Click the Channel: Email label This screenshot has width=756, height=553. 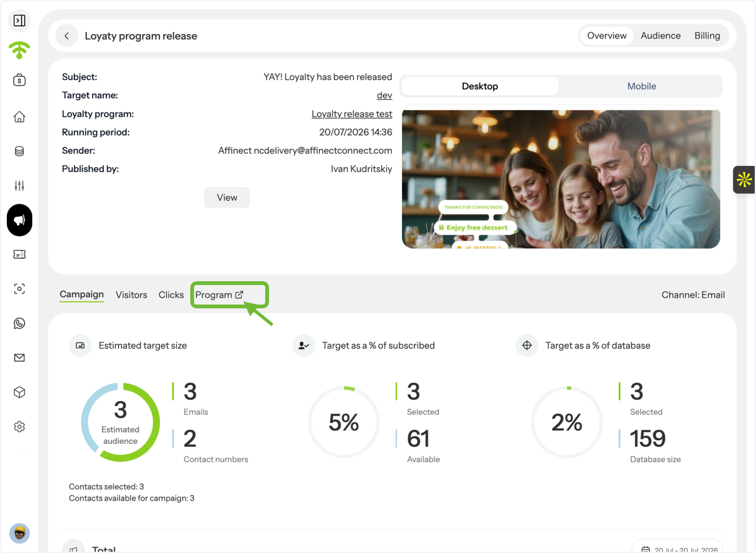click(x=693, y=294)
